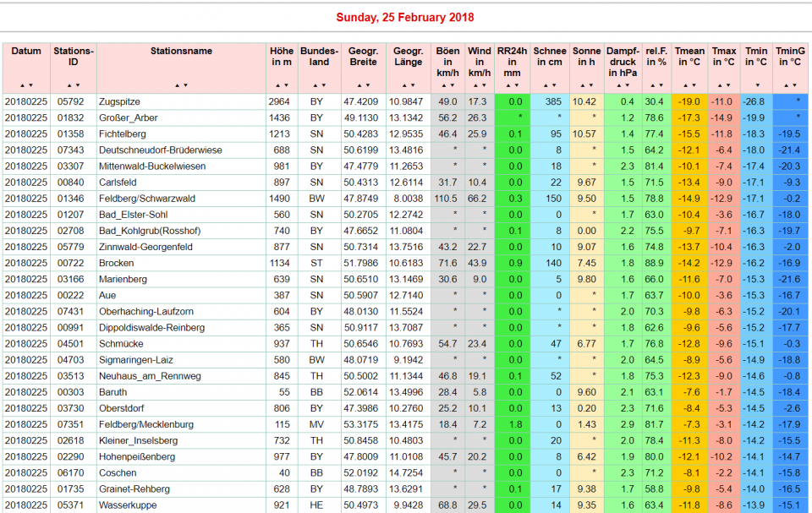Sort Böen in km/h column descending
The image size is (812, 513).
tap(452, 85)
